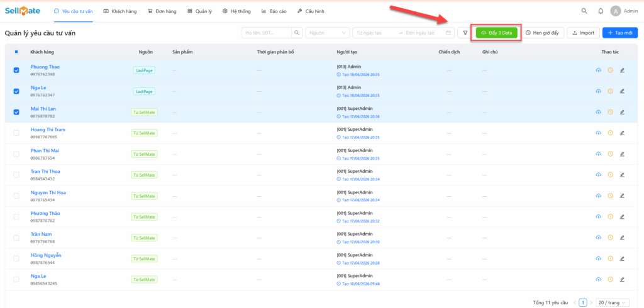Schedule push for Hoang Thi Tram row
The height and width of the screenshot is (308, 644).
[610, 133]
